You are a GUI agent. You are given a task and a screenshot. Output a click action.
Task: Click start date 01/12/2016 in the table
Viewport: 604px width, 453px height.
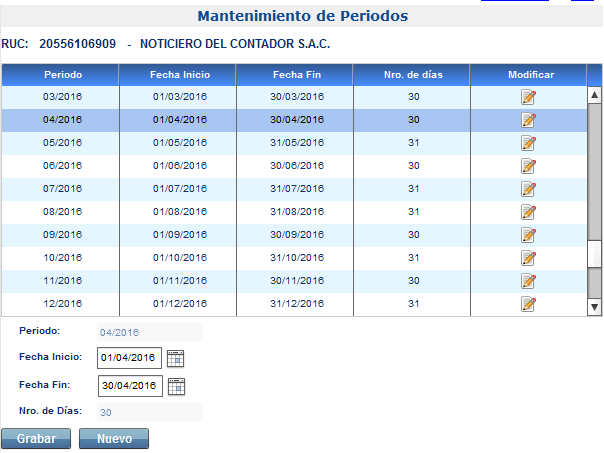(x=180, y=304)
